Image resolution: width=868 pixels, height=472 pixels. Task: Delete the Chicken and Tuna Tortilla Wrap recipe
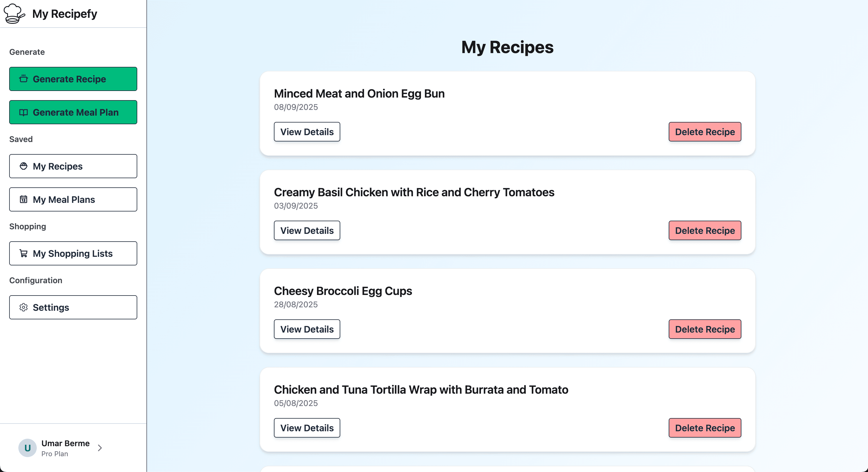(x=705, y=428)
